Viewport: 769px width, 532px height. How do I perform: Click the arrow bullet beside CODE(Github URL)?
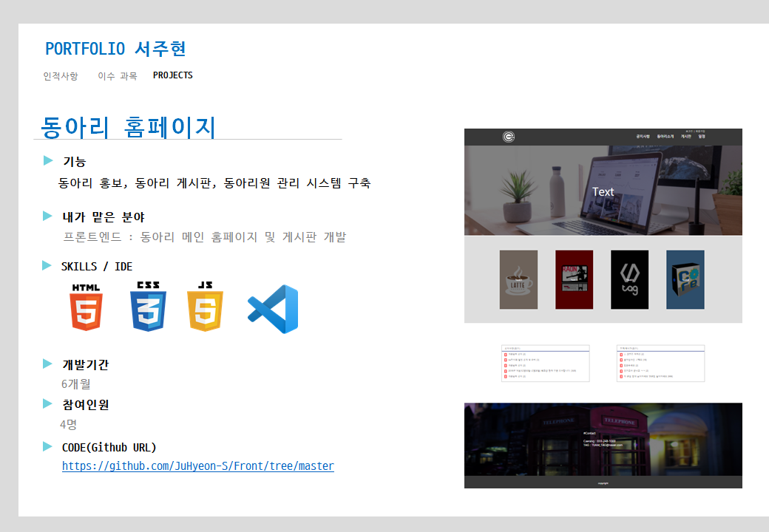(x=47, y=446)
